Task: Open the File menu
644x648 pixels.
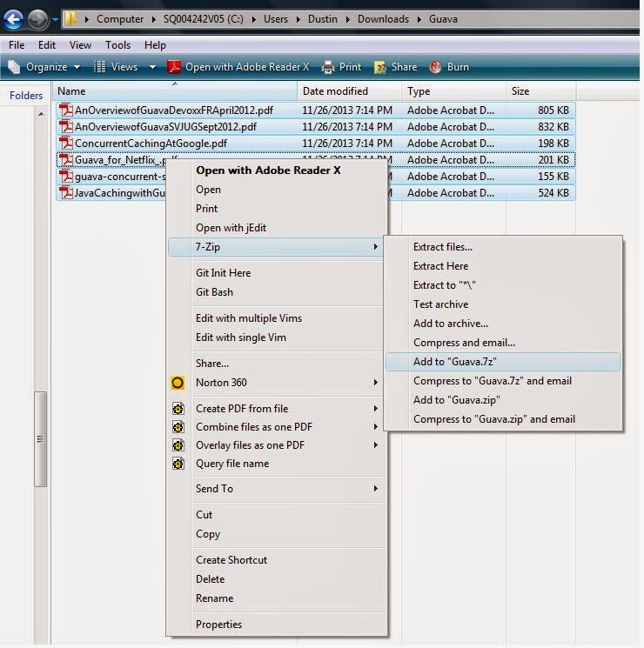Action: [x=17, y=45]
